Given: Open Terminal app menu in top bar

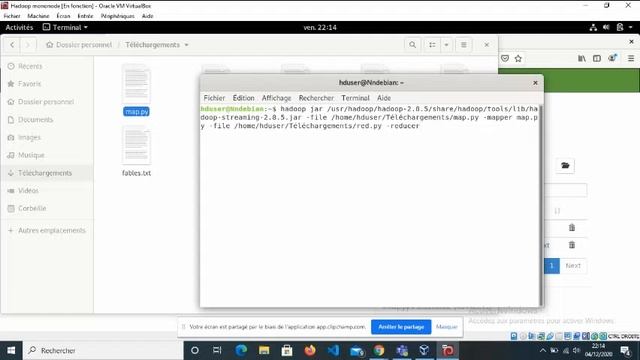Looking at the screenshot, I should 65,27.
